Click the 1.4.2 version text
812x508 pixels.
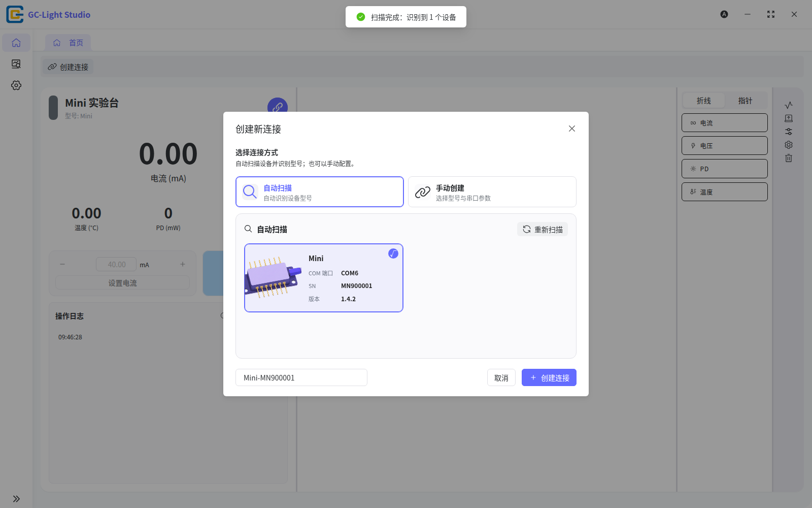pyautogui.click(x=349, y=299)
